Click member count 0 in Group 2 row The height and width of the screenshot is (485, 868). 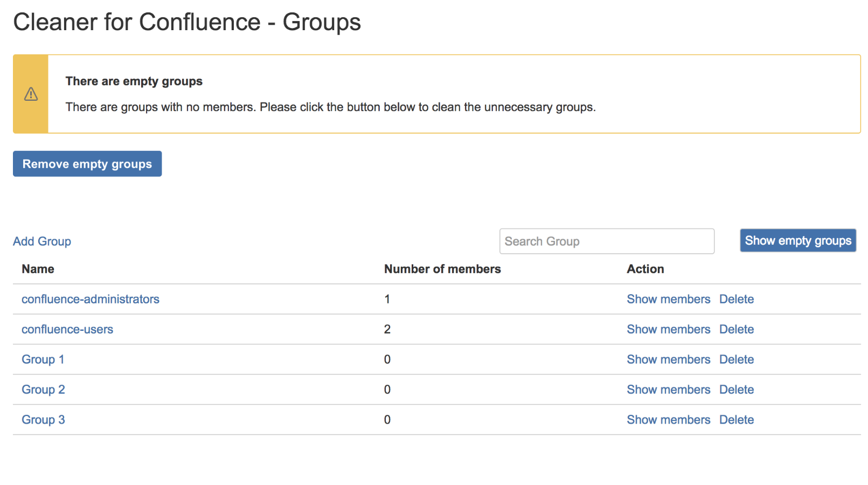(x=387, y=390)
